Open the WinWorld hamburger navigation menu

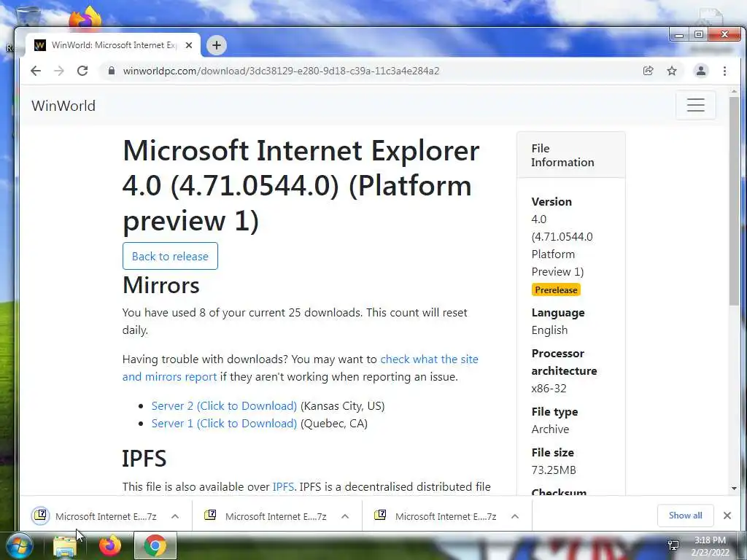click(x=695, y=105)
